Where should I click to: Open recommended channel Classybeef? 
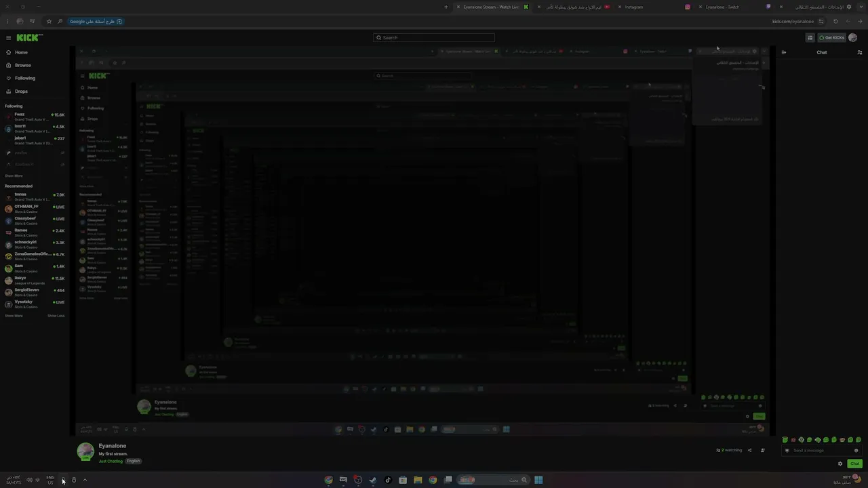[35, 220]
